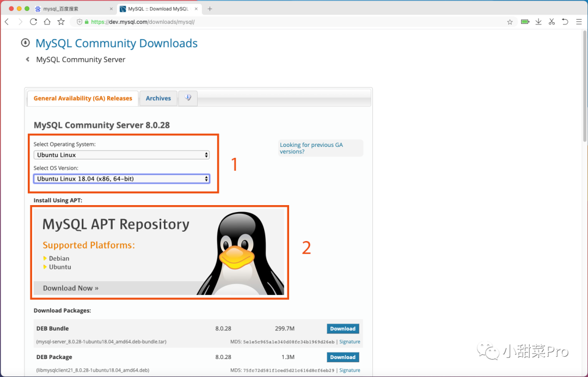Viewport: 588px width, 377px height.
Task: Open Signature link for DEB Bundle
Action: point(350,342)
